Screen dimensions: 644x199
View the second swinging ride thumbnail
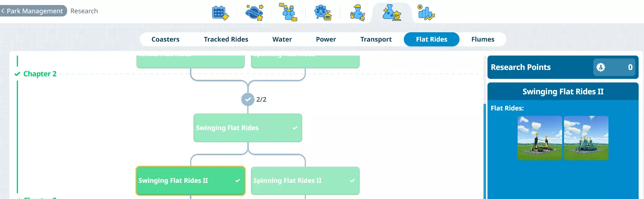click(x=586, y=138)
